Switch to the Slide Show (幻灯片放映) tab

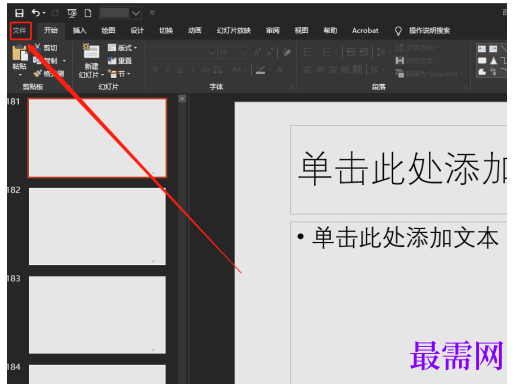pyautogui.click(x=233, y=31)
